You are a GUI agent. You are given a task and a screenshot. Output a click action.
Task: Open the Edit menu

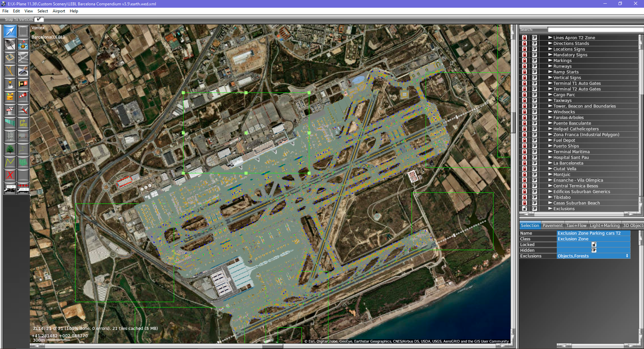[x=16, y=11]
